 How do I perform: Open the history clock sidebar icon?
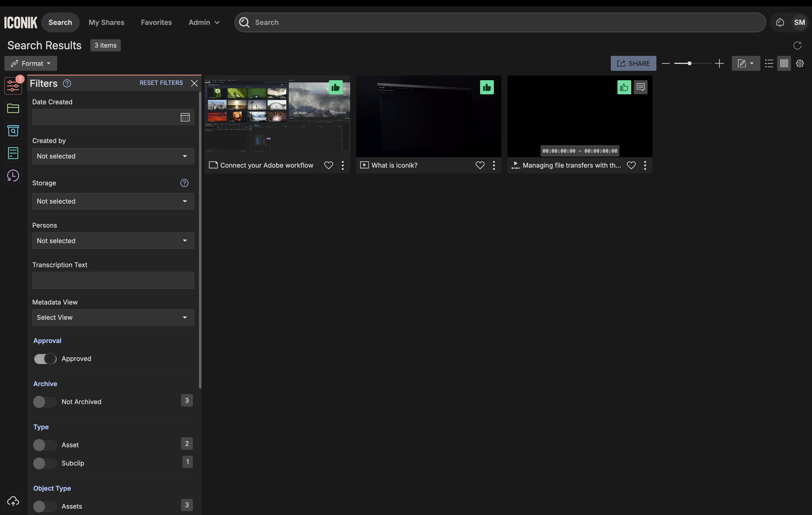[13, 175]
